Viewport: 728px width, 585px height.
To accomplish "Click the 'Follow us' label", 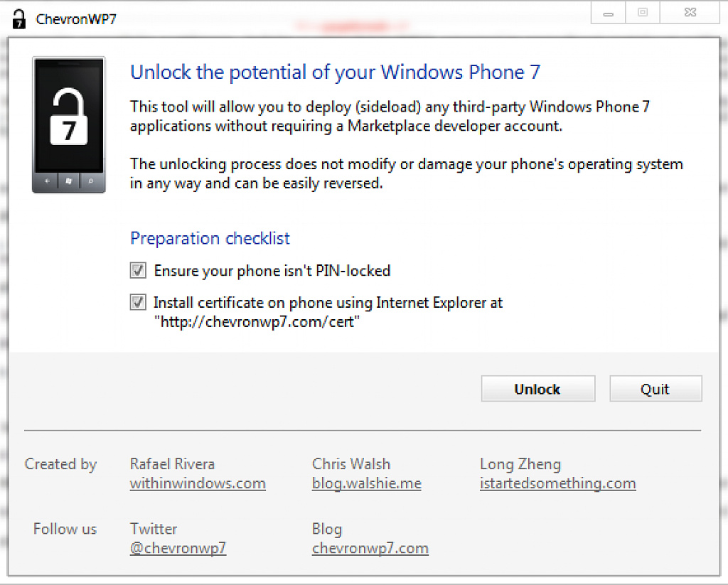I will click(x=65, y=529).
